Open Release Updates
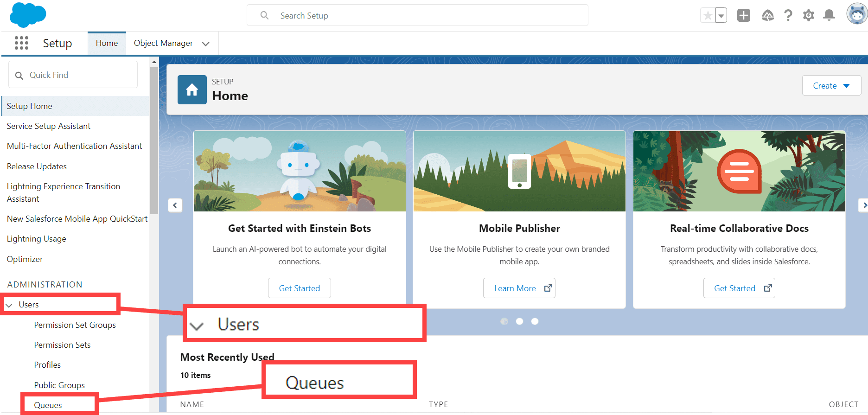Viewport: 868px width, 415px height. pyautogui.click(x=37, y=166)
